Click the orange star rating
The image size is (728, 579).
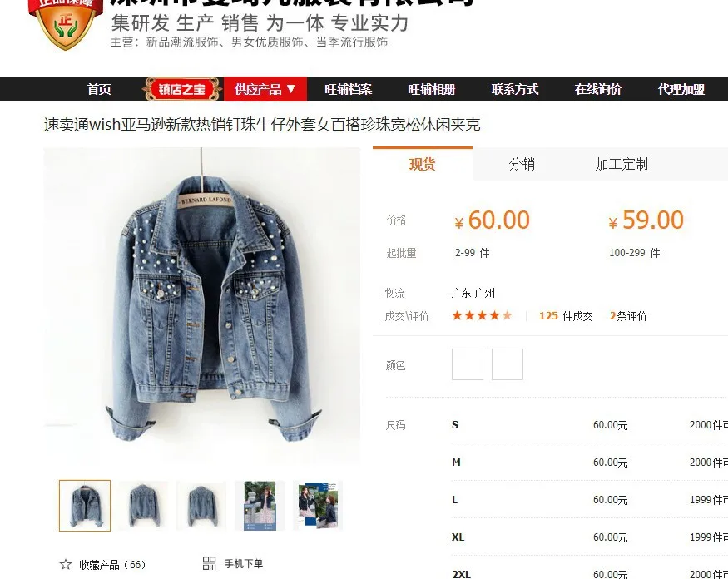click(x=482, y=316)
